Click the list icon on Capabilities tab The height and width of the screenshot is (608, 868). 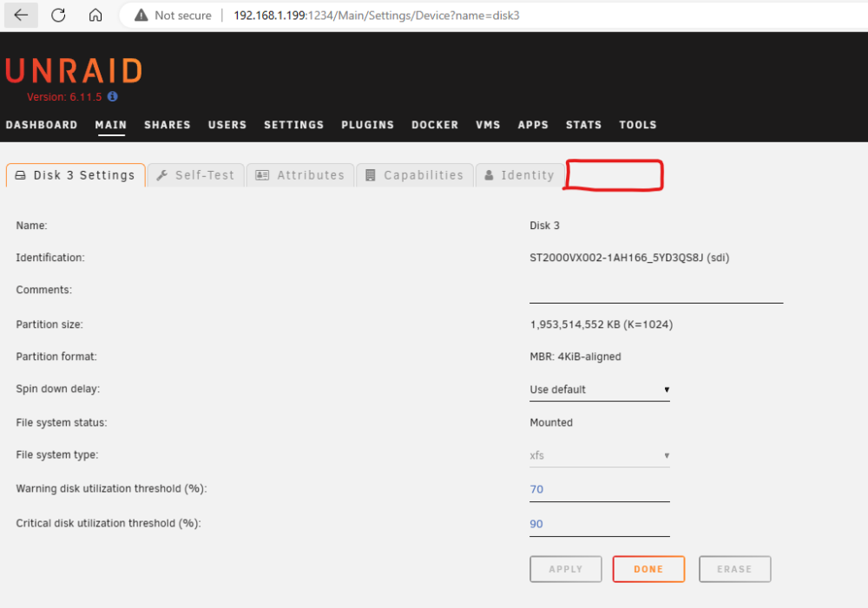coord(371,175)
